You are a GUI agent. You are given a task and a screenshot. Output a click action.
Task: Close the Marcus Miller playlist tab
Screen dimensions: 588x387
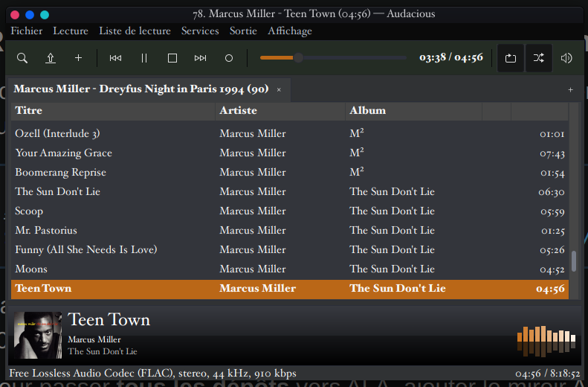click(279, 90)
